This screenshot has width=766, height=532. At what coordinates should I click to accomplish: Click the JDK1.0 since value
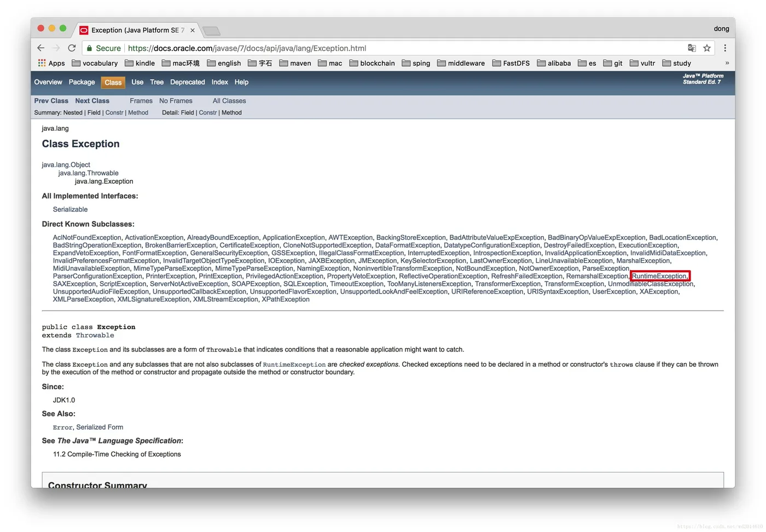(x=64, y=400)
